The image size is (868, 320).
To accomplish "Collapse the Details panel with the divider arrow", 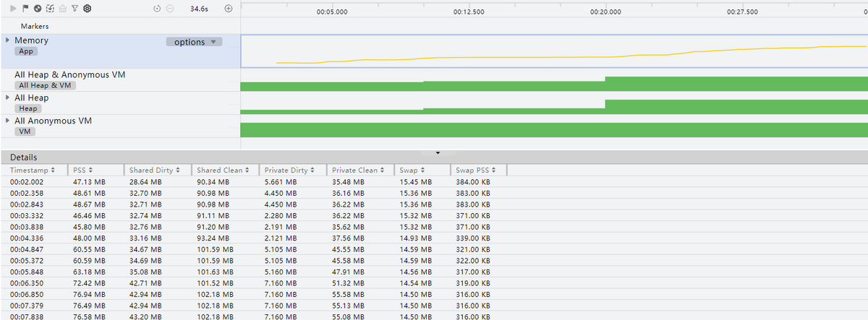I will [x=438, y=153].
